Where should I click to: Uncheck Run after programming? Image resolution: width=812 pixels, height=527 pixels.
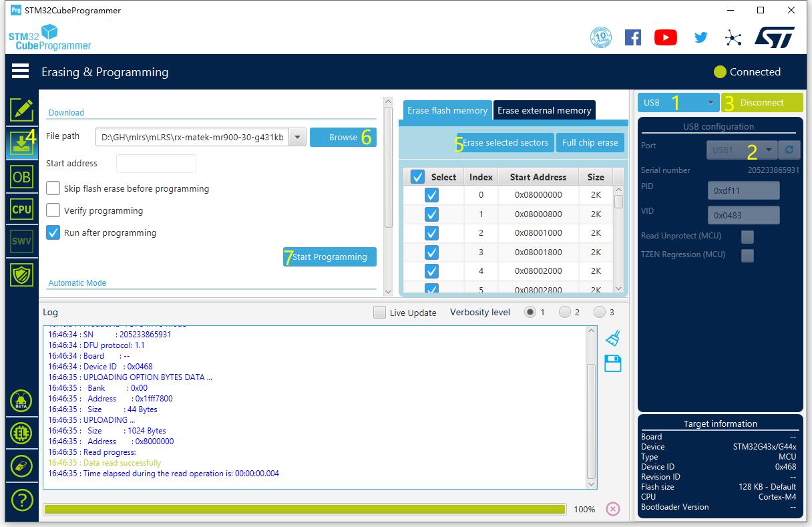[x=53, y=232]
